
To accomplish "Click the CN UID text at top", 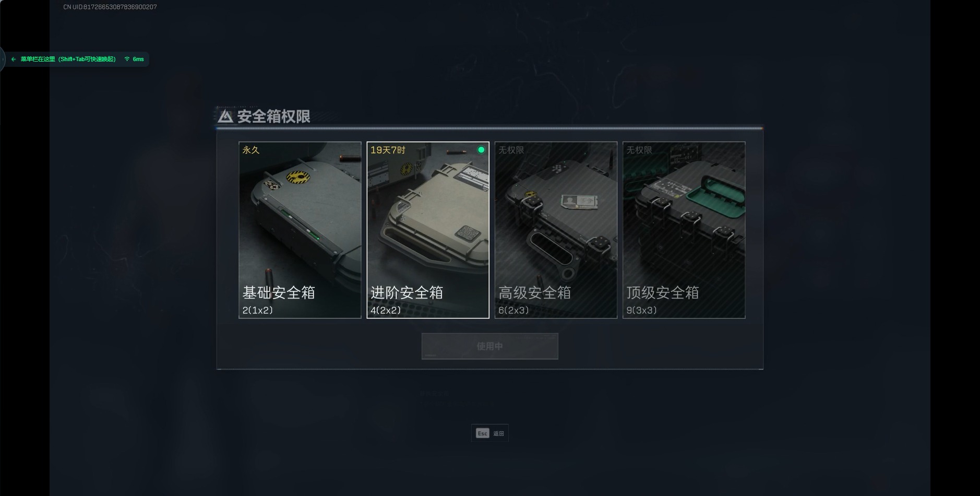I will pyautogui.click(x=110, y=7).
